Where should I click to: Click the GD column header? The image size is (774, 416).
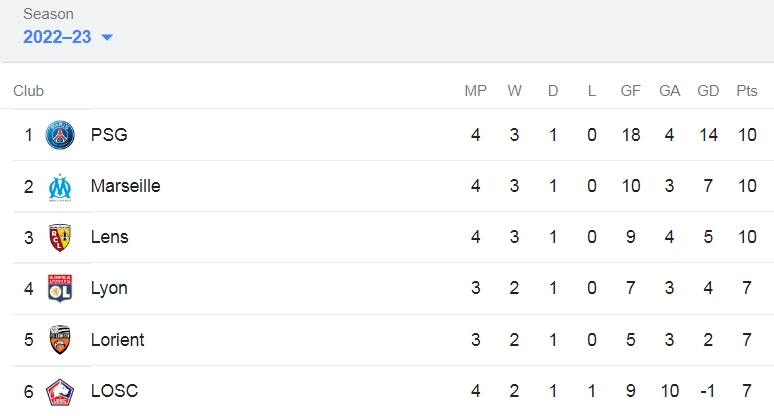click(x=708, y=91)
